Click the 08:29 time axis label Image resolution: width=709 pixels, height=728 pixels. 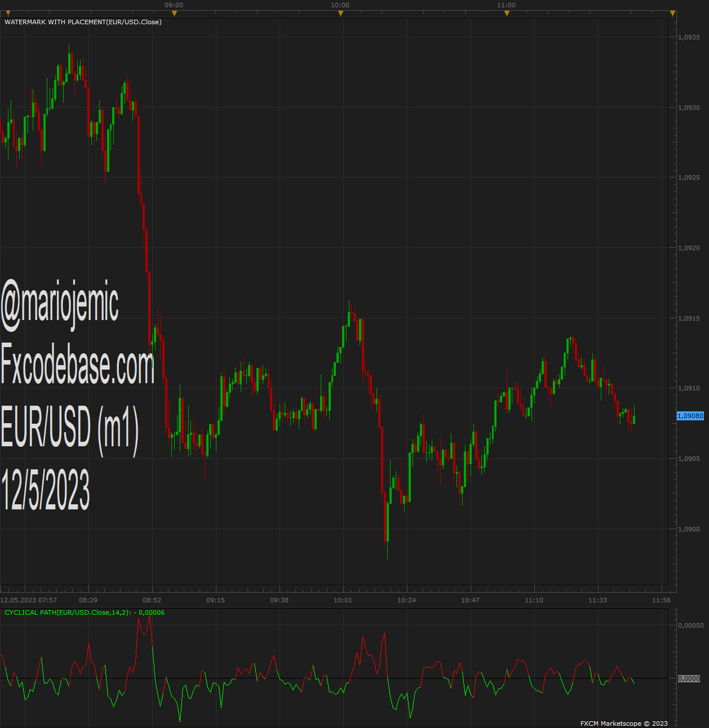click(x=88, y=600)
